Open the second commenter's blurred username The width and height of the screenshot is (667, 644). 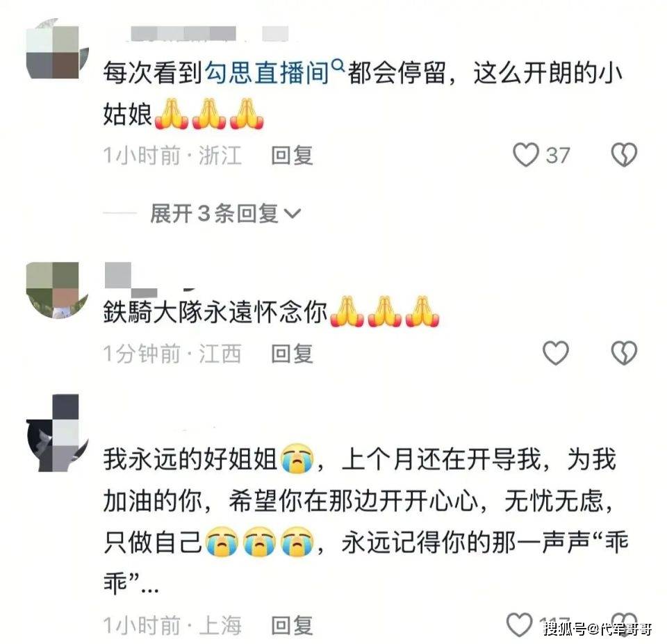(131, 280)
